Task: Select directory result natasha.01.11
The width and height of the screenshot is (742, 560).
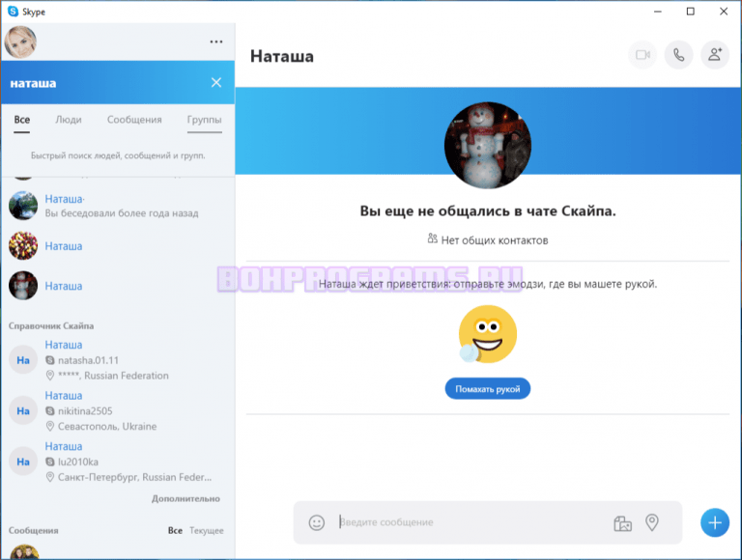Action: click(x=117, y=360)
